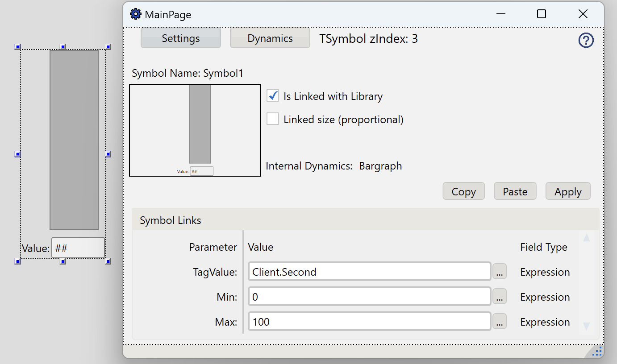Grab the window resize grip corner

click(597, 352)
